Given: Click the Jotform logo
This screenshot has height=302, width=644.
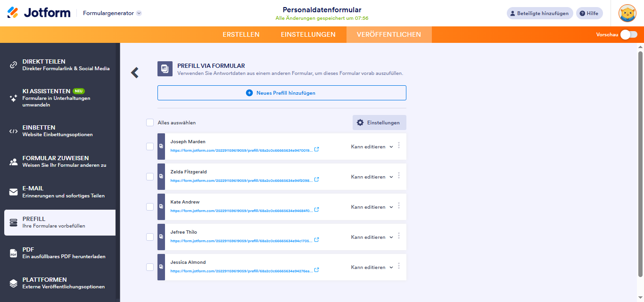Looking at the screenshot, I should [x=39, y=13].
